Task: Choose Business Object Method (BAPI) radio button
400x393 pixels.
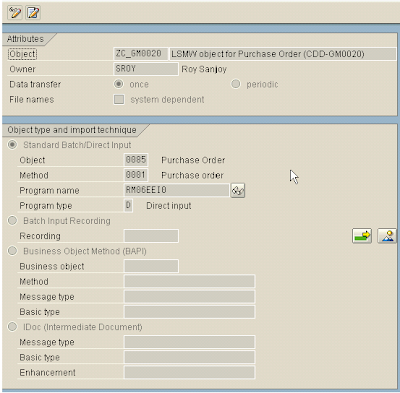Action: [12, 251]
